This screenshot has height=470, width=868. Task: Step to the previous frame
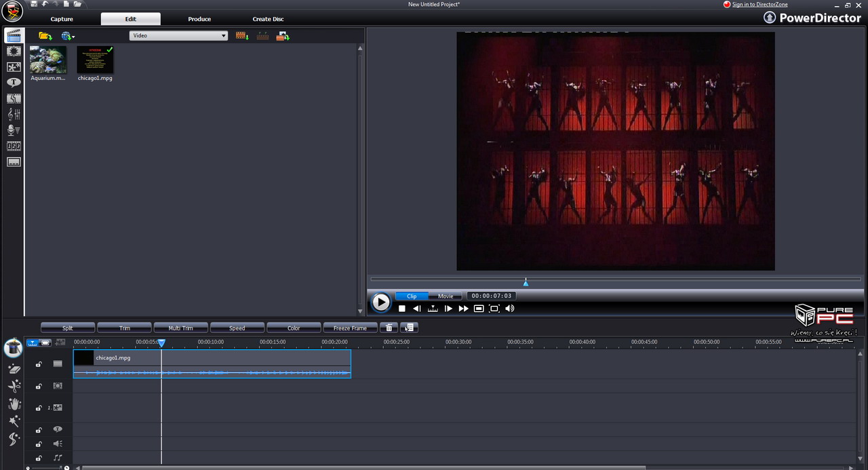click(x=417, y=309)
